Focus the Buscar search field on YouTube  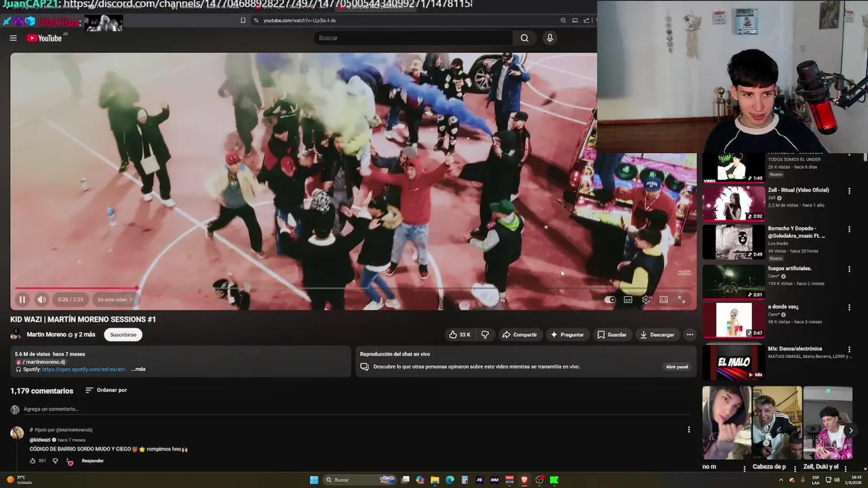point(414,38)
